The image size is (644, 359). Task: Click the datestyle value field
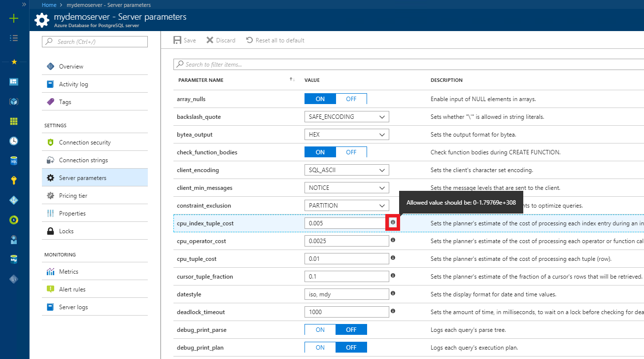[347, 294]
